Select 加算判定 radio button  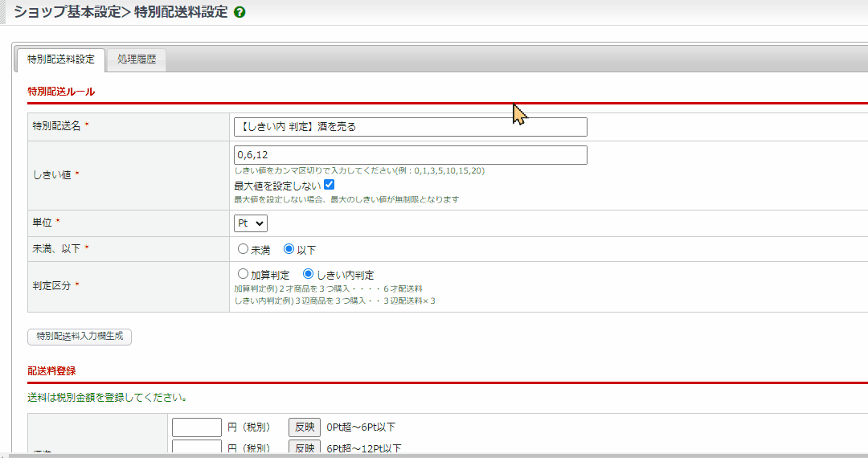click(x=243, y=274)
